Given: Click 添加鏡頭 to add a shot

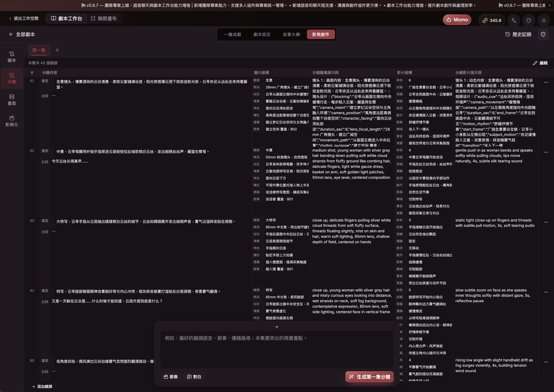Looking at the screenshot, I should [42, 387].
